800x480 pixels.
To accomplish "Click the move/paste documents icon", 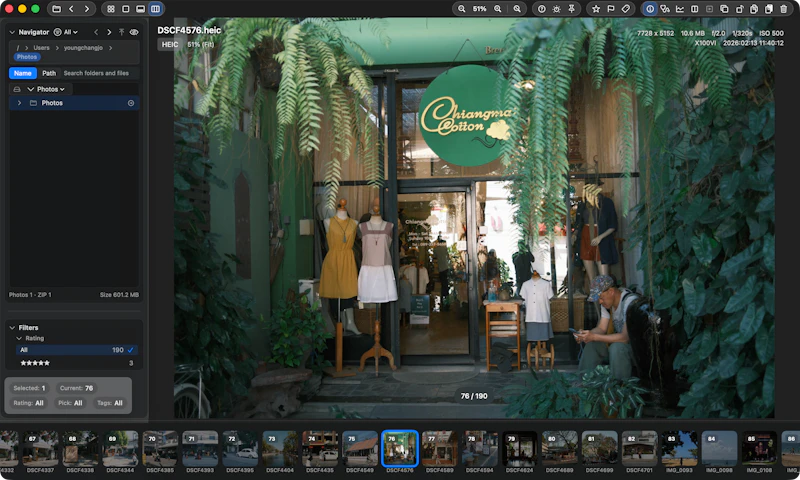I will coord(769,9).
